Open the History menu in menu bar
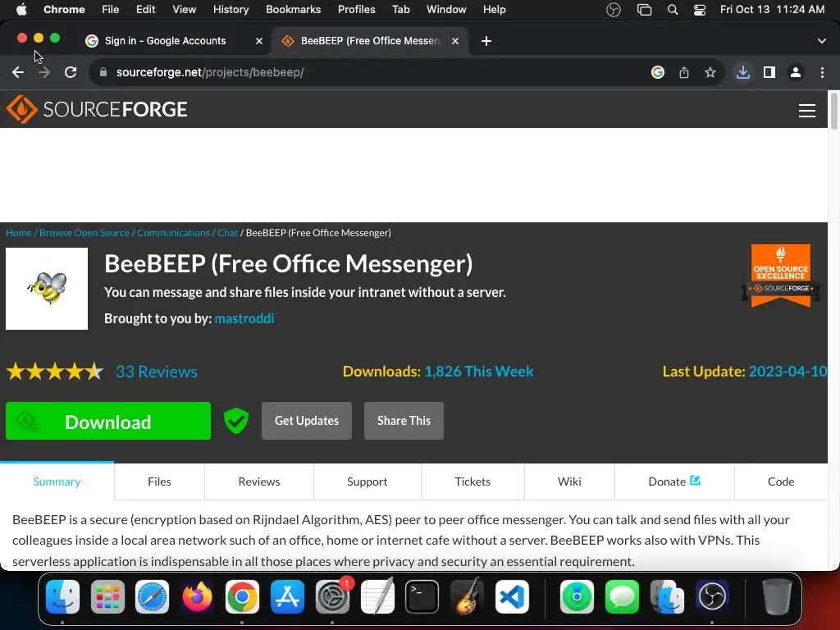840x630 pixels. point(231,10)
